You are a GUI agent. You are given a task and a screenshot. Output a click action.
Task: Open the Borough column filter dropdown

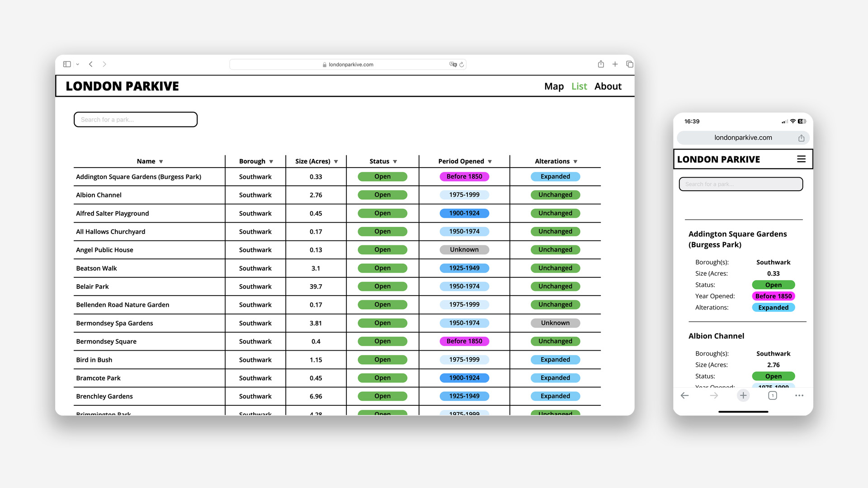pyautogui.click(x=271, y=162)
